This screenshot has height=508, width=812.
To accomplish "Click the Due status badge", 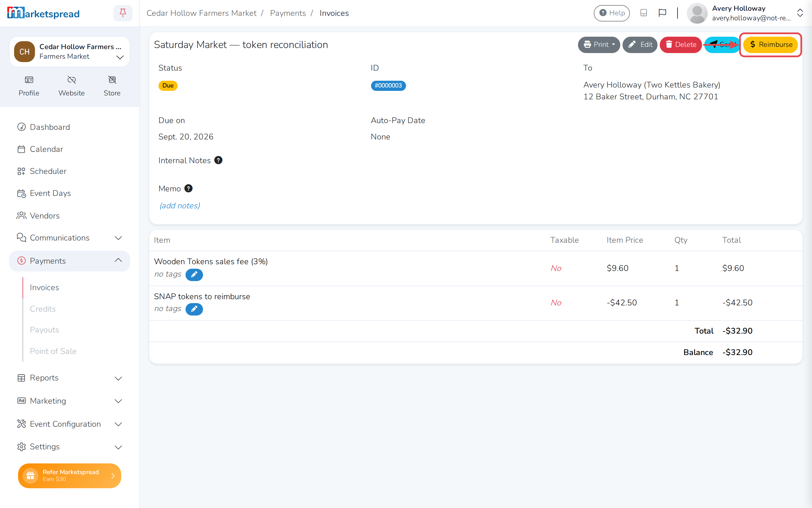I will (x=168, y=86).
